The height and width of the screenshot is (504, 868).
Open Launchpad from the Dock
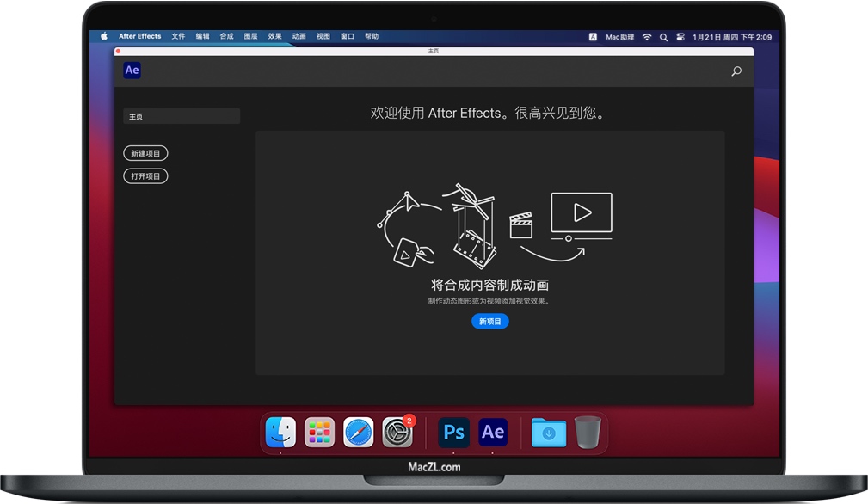pos(319,433)
